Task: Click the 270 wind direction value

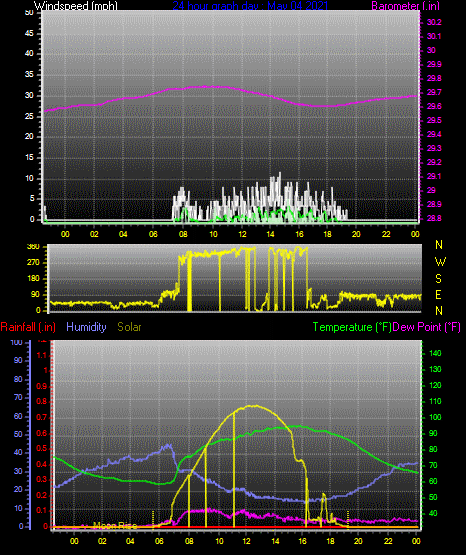Action: [x=33, y=263]
